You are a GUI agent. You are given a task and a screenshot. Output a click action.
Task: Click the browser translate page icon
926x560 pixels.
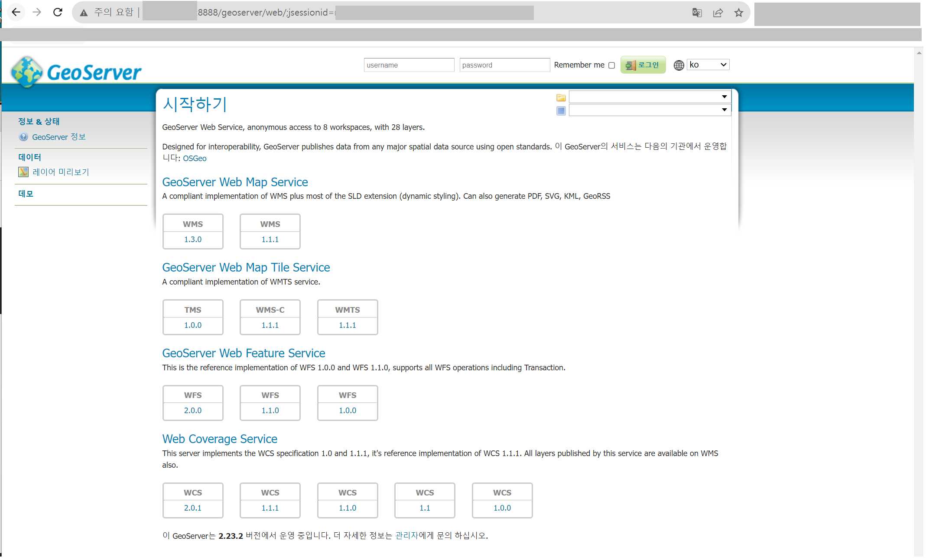click(x=697, y=13)
